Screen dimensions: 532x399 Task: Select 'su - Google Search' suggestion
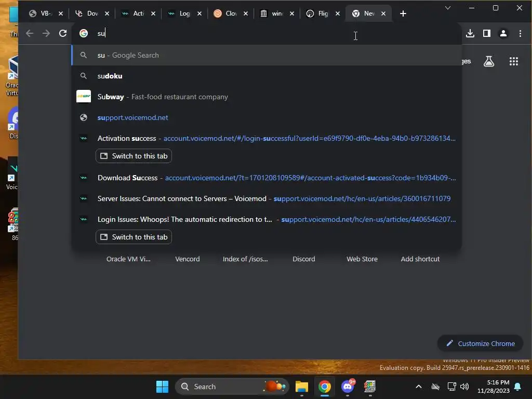[267, 55]
